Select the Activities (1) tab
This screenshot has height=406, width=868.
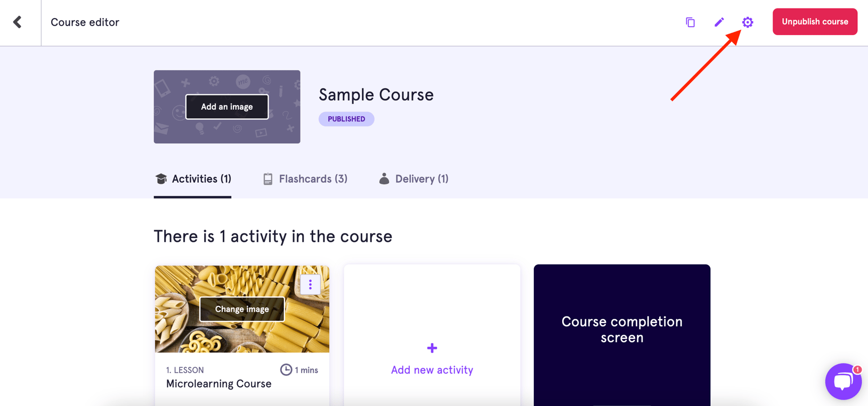(x=201, y=179)
